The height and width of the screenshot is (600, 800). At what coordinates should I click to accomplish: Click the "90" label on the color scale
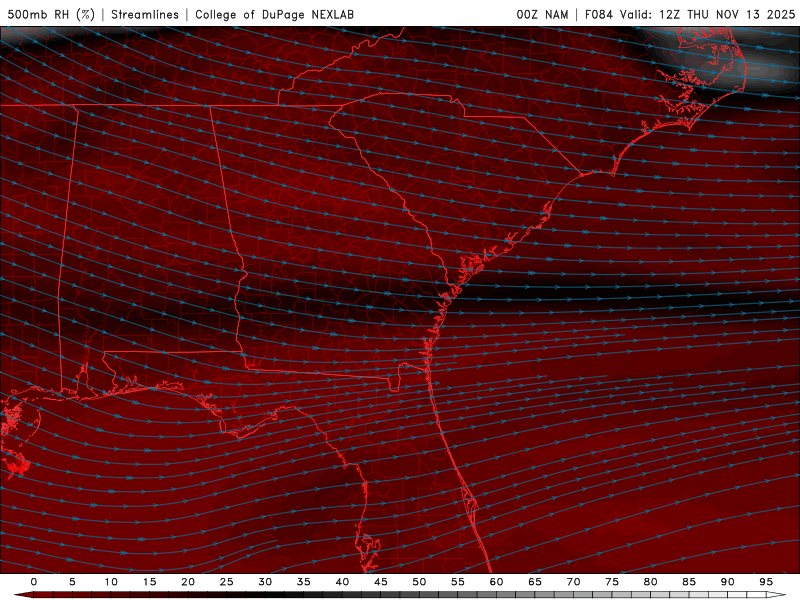(727, 582)
